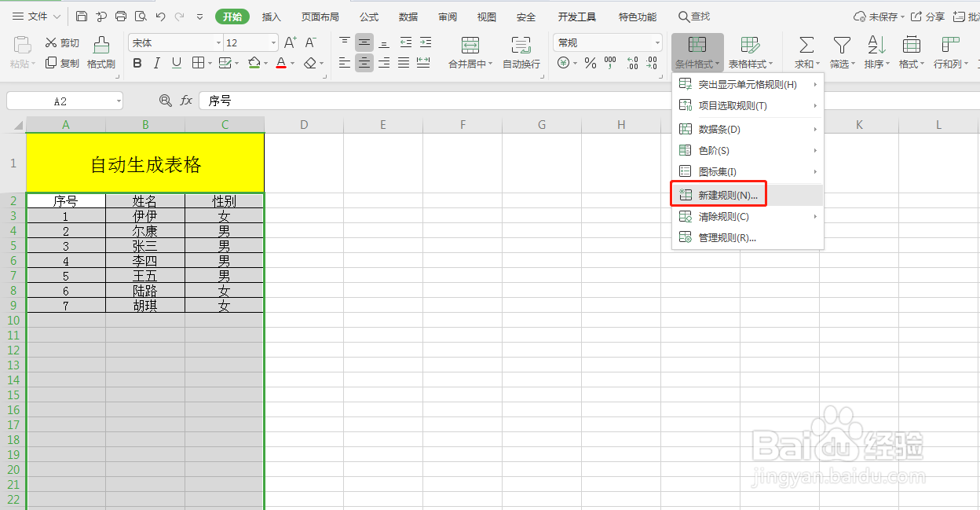The width and height of the screenshot is (980, 510).
Task: Click the percent style icon
Action: point(590,64)
